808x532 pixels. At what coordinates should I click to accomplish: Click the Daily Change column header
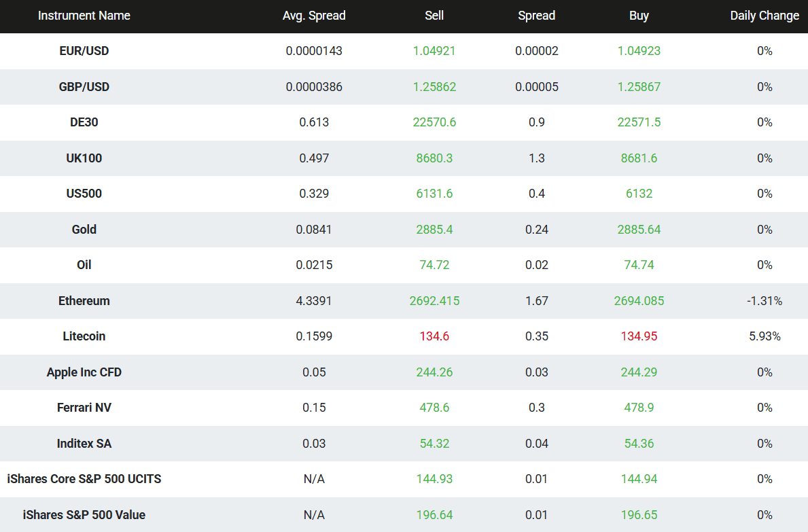tap(765, 16)
